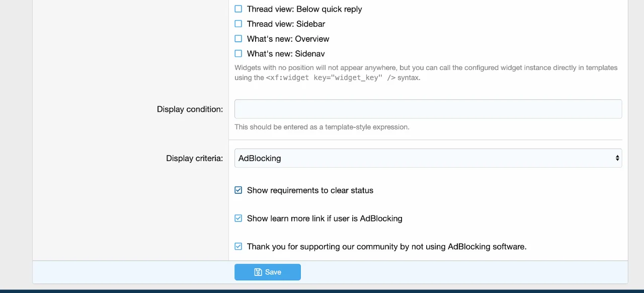
Task: Click the "Display criteria:" field label
Action: [194, 158]
